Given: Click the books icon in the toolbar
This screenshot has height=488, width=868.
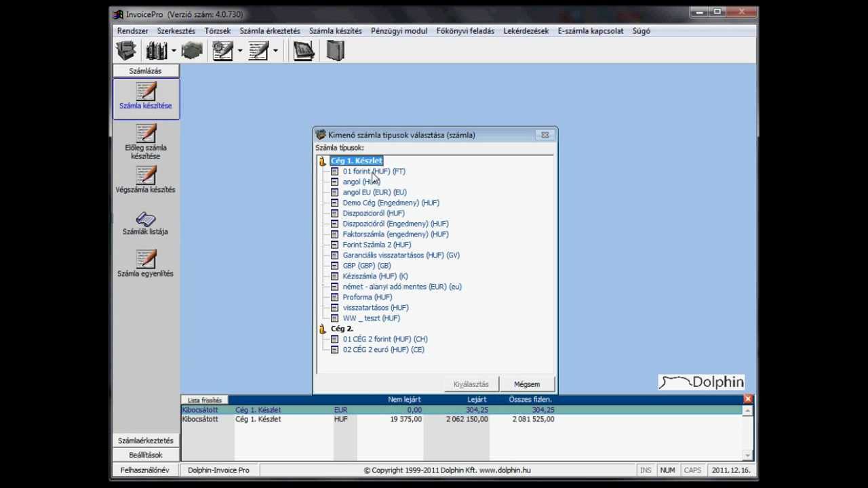Looking at the screenshot, I should pos(157,51).
